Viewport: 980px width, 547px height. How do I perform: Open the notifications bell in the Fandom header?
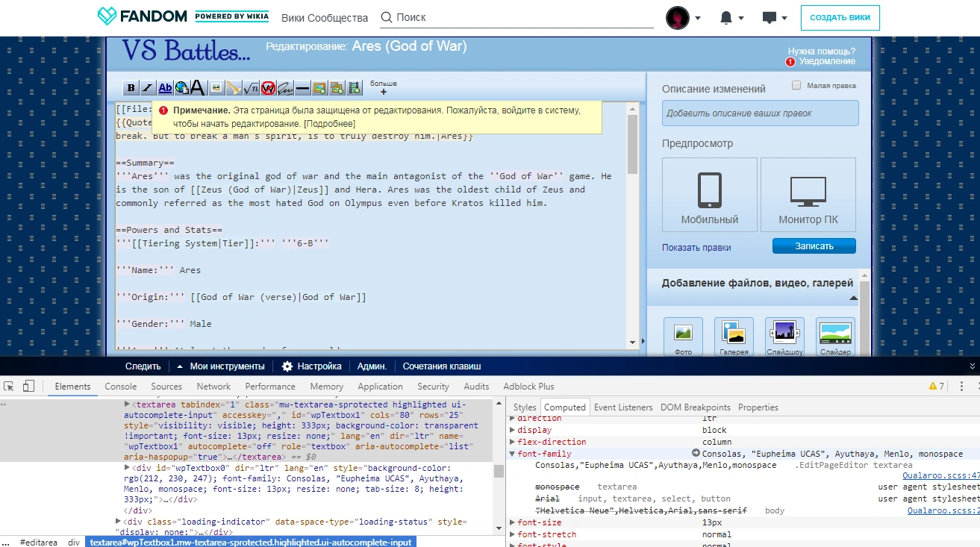coord(727,17)
